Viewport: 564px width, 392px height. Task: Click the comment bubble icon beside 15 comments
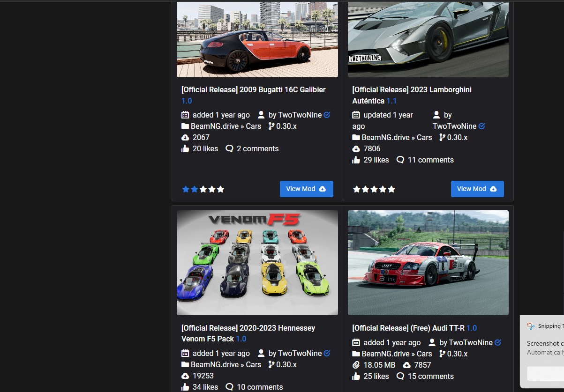(400, 376)
